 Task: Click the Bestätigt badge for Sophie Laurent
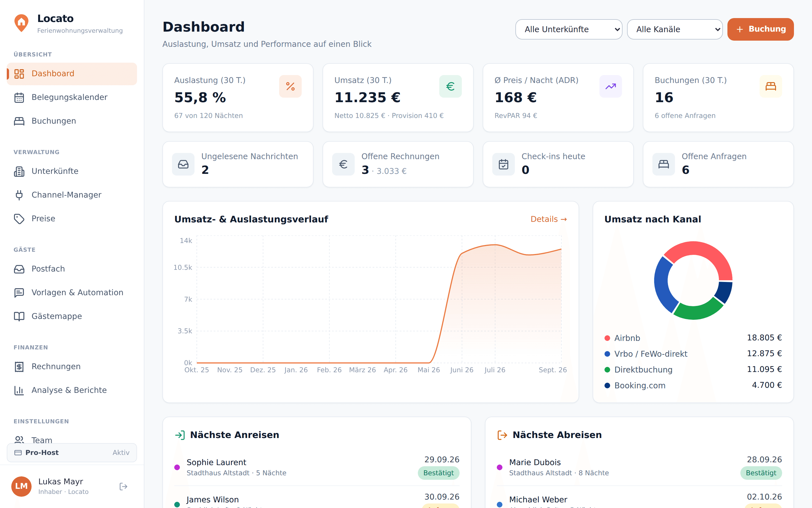(438, 473)
